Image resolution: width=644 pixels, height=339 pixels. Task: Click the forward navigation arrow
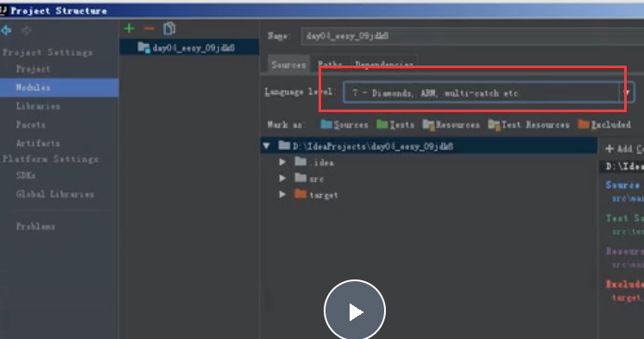point(26,30)
